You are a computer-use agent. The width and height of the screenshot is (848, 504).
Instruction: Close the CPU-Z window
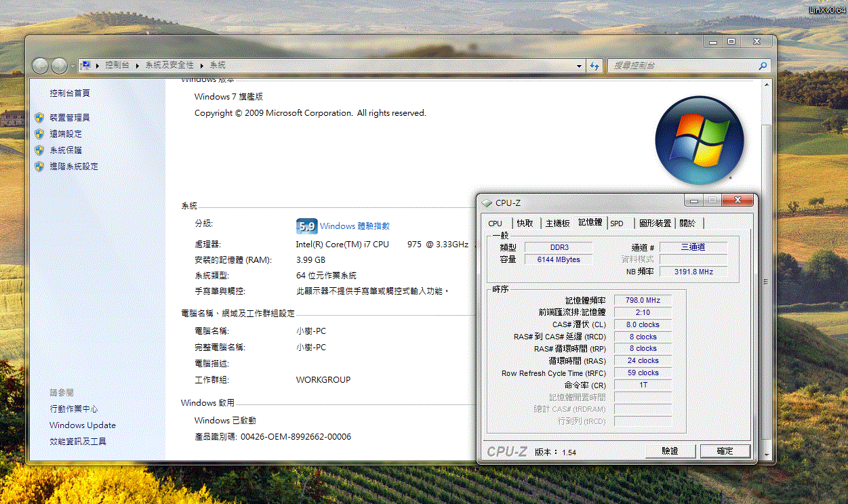click(x=738, y=201)
